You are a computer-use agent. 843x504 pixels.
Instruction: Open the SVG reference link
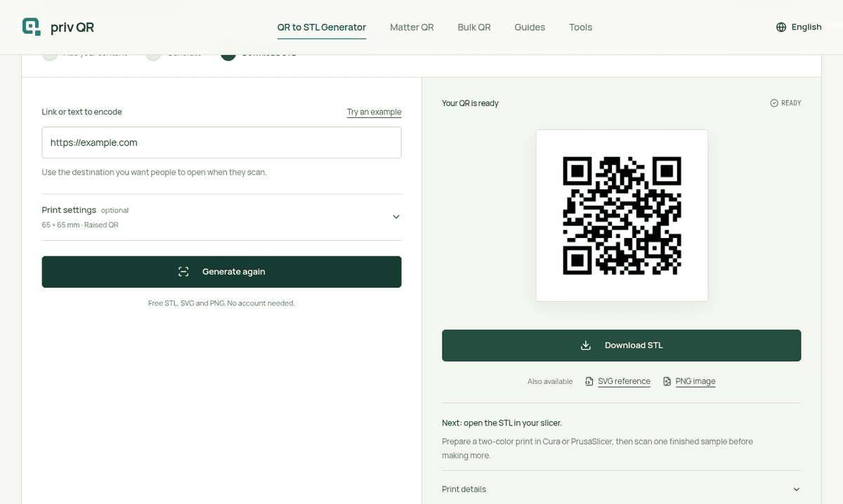click(624, 381)
